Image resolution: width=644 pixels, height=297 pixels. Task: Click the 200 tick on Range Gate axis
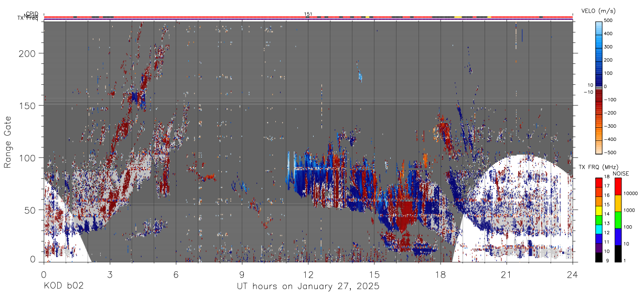[28, 53]
